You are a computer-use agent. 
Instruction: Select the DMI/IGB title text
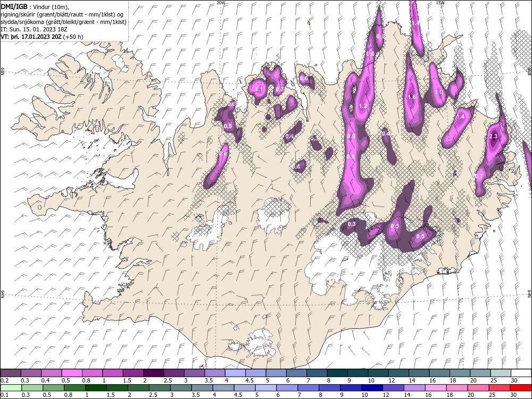point(14,6)
